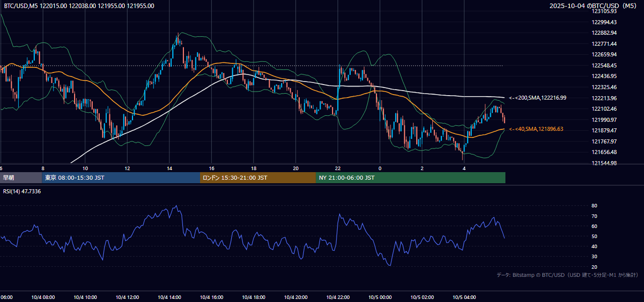Click price axis label 122771.44
644x302 pixels.
[604, 44]
